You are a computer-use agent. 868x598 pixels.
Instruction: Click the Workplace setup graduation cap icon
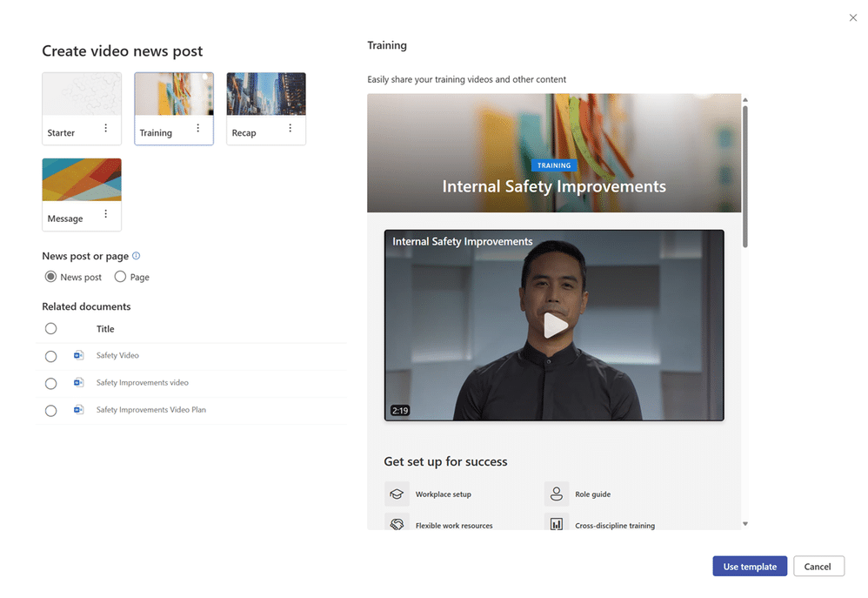[x=397, y=494]
